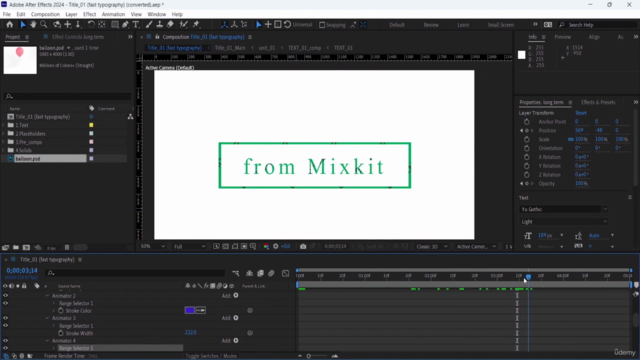Navigate to TEXT_01_comp breadcrumb
This screenshot has height=360, width=640.
(304, 48)
